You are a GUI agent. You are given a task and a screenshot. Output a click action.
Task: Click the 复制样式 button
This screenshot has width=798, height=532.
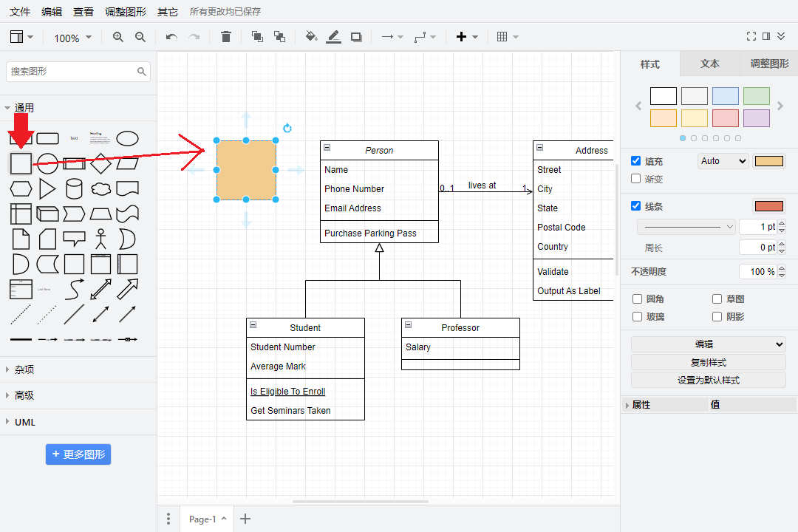click(x=708, y=363)
